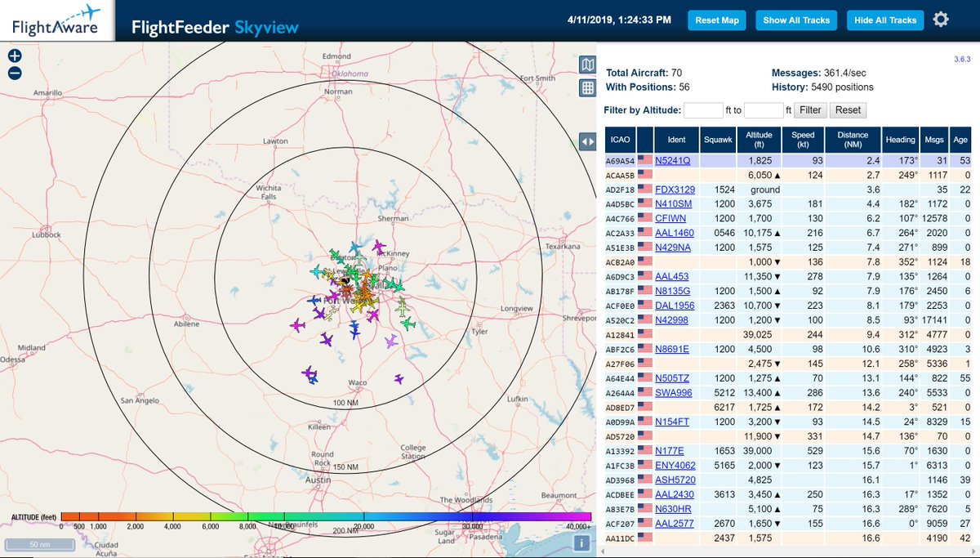Open ENY4062 flight link
The height and width of the screenshot is (558, 980).
pos(675,465)
